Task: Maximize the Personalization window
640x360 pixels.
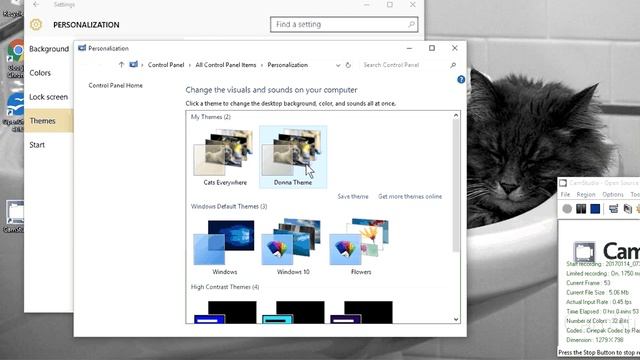Action: pos(432,48)
